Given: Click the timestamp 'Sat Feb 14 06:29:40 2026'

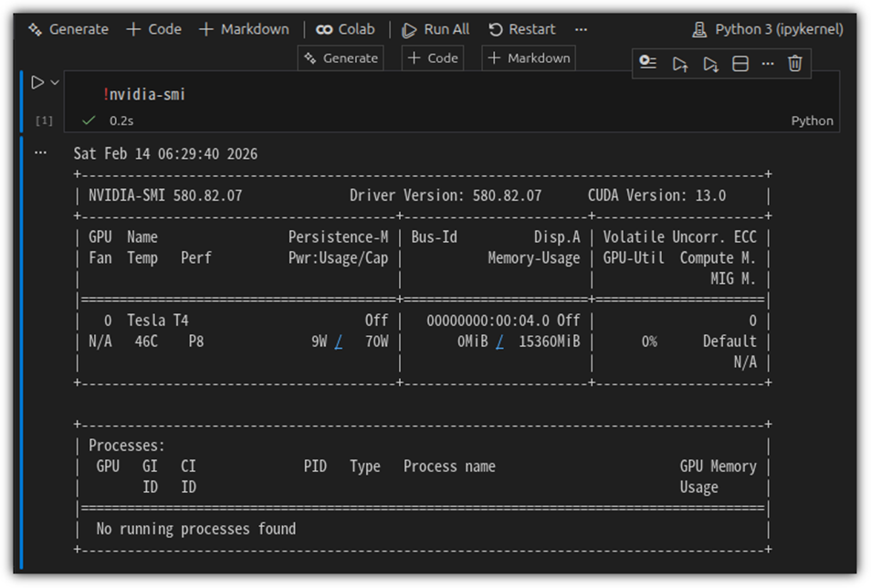Looking at the screenshot, I should 165,154.
